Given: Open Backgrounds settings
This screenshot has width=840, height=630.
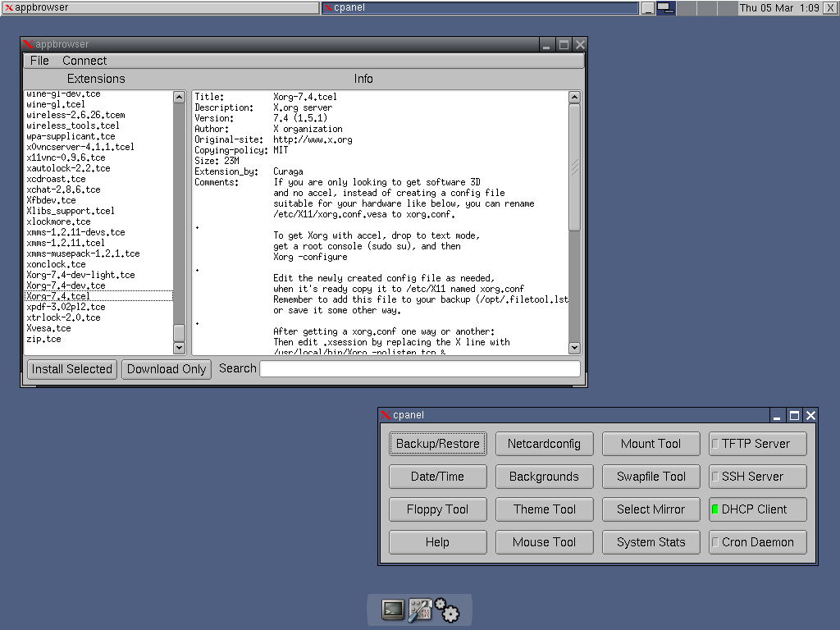Looking at the screenshot, I should (x=545, y=477).
